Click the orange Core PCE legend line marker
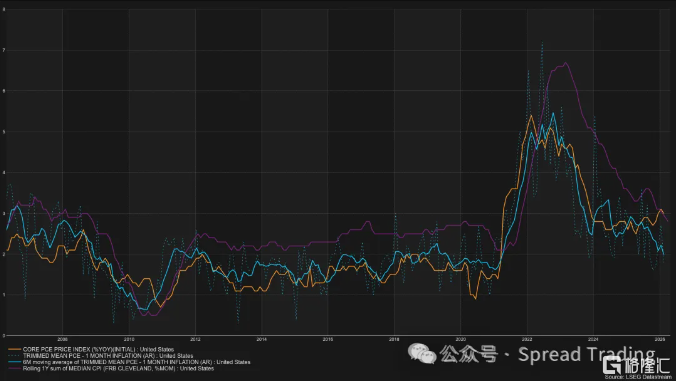Viewport: 677px width, 382px height. coord(14,349)
